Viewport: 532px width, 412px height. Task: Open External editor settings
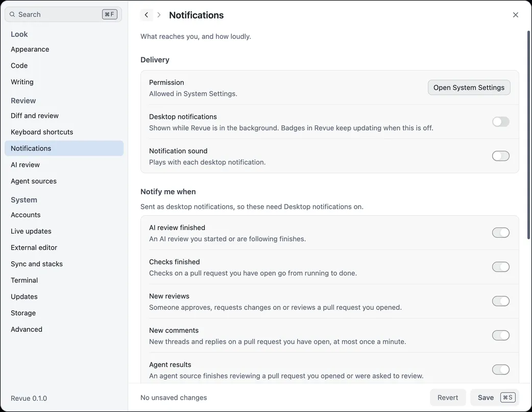coord(64,247)
